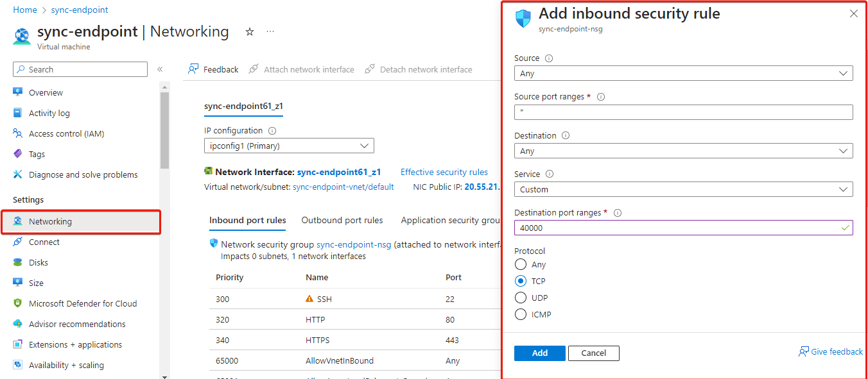Click the info icon next to Source
This screenshot has width=868, height=379.
point(549,58)
